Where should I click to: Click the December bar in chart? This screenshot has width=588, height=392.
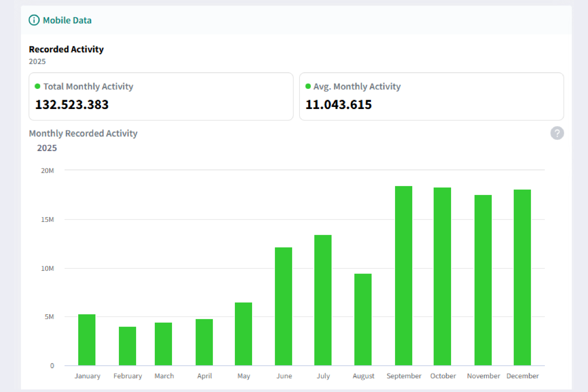click(522, 278)
